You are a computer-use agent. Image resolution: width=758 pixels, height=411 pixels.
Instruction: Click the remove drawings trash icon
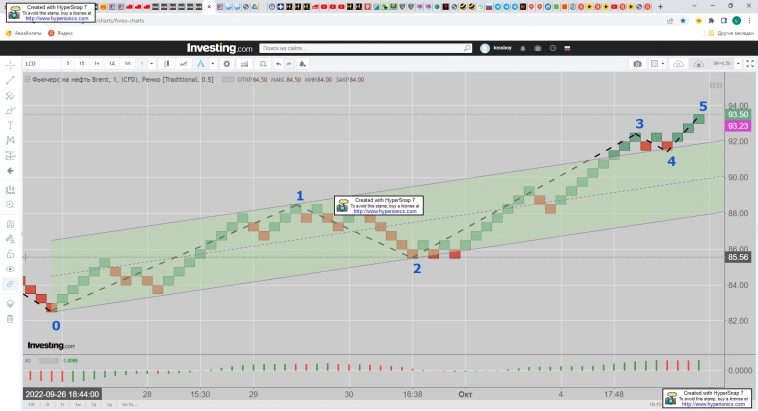(x=10, y=319)
